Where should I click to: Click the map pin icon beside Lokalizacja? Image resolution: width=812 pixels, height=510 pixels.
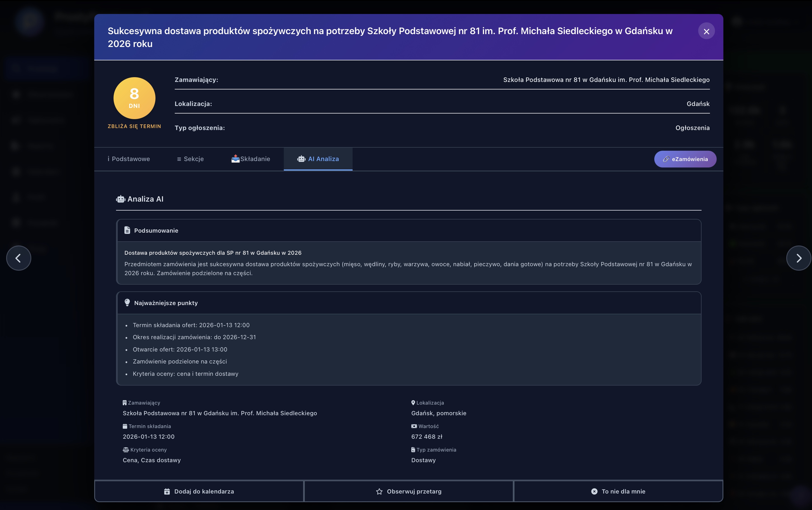413,403
